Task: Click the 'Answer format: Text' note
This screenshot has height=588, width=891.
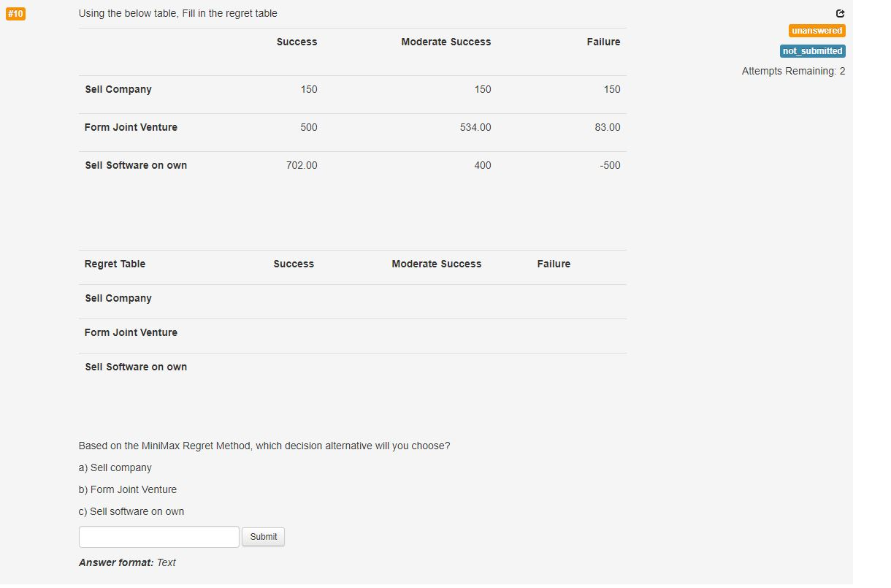Action: 127,562
